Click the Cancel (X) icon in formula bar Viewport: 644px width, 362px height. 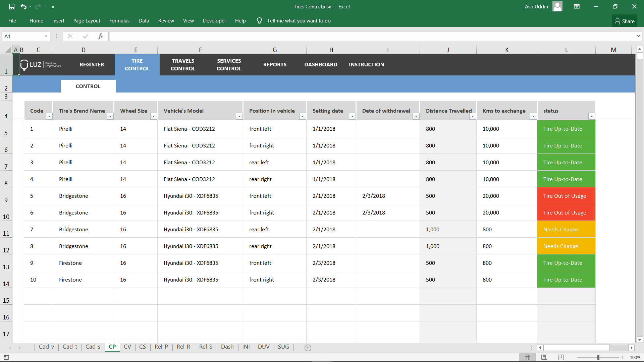pos(70,36)
